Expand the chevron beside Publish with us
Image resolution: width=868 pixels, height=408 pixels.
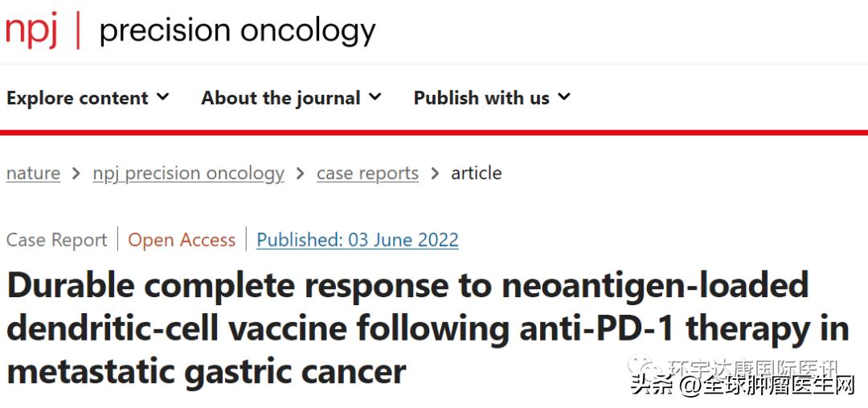pos(564,97)
